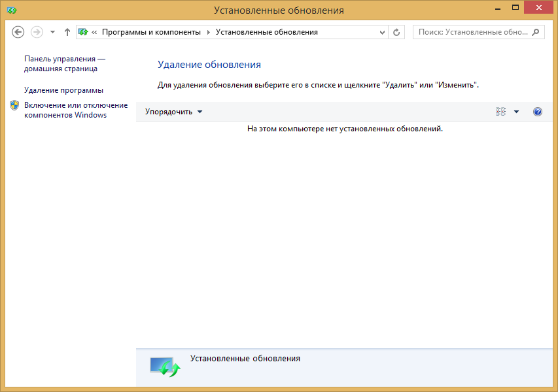Open 'Включение или отключение компонентов Windows'
The width and height of the screenshot is (558, 392).
(76, 110)
